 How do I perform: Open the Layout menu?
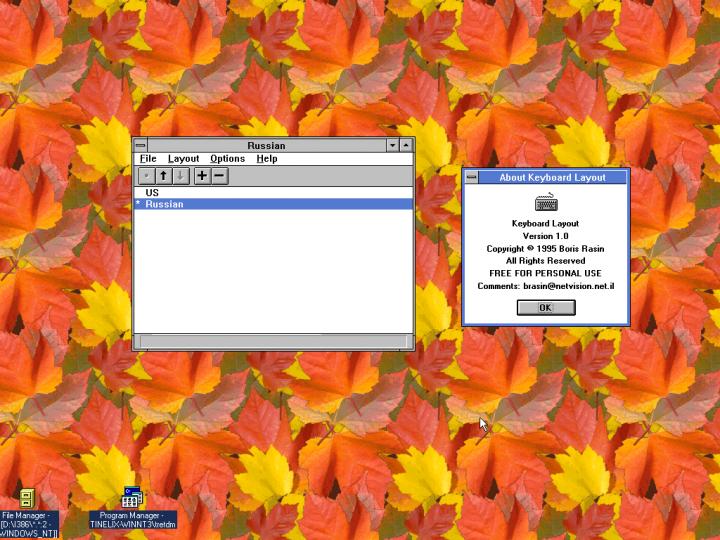(183, 159)
